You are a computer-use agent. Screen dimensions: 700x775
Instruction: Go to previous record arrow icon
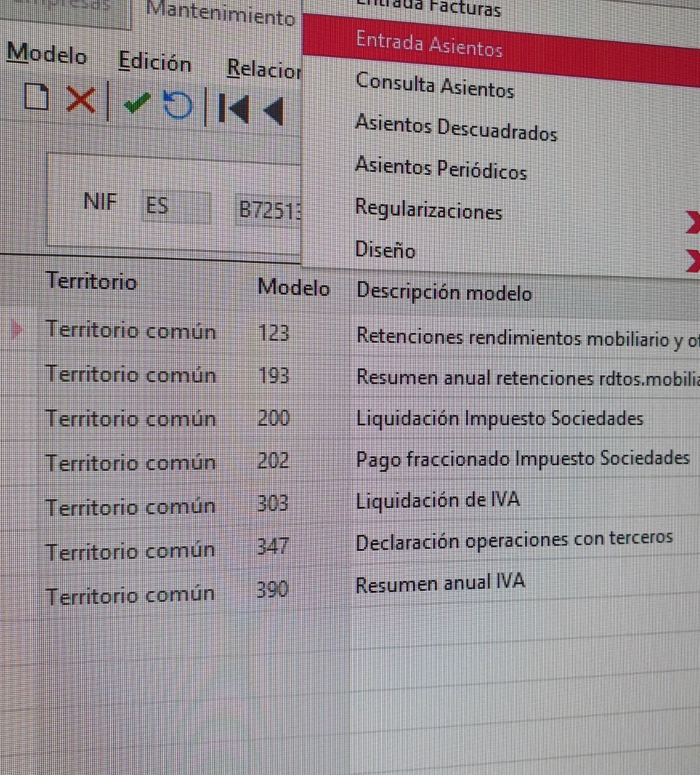click(x=274, y=111)
